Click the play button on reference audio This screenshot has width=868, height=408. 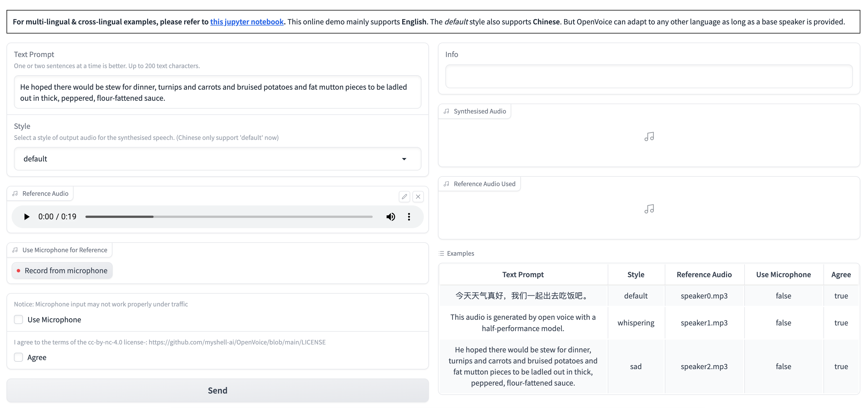(x=26, y=216)
